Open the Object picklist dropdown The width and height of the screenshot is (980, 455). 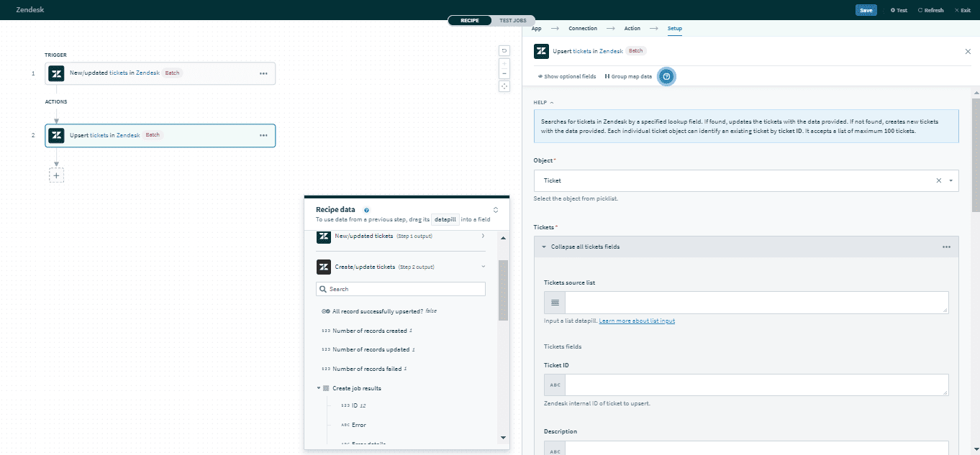[x=951, y=180]
